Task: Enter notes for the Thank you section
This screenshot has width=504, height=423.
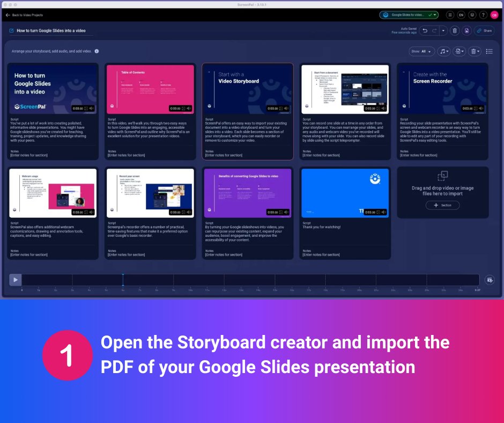Action: point(321,254)
